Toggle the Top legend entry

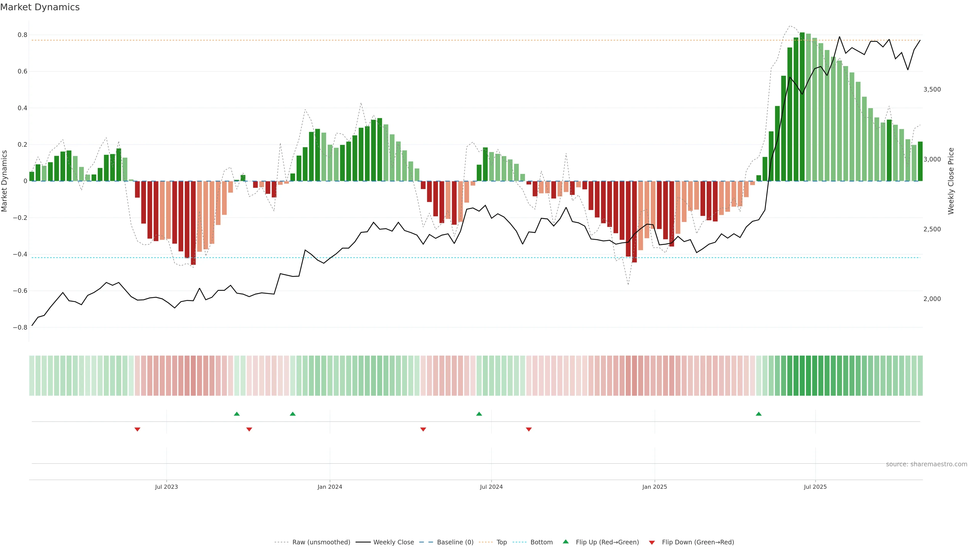click(501, 542)
